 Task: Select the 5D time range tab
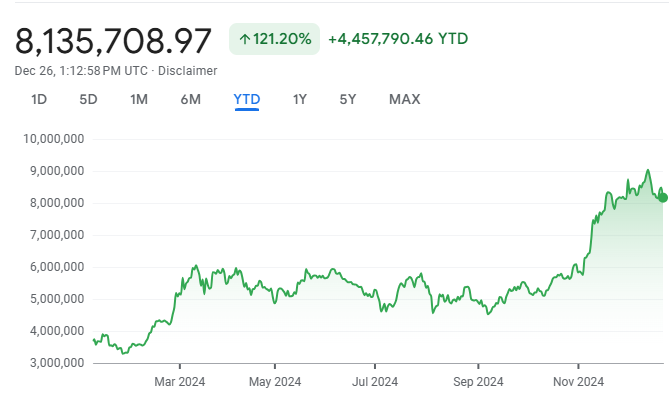click(88, 99)
